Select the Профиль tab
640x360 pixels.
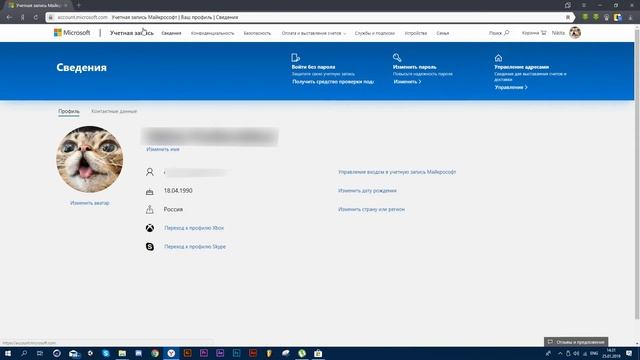pos(69,111)
